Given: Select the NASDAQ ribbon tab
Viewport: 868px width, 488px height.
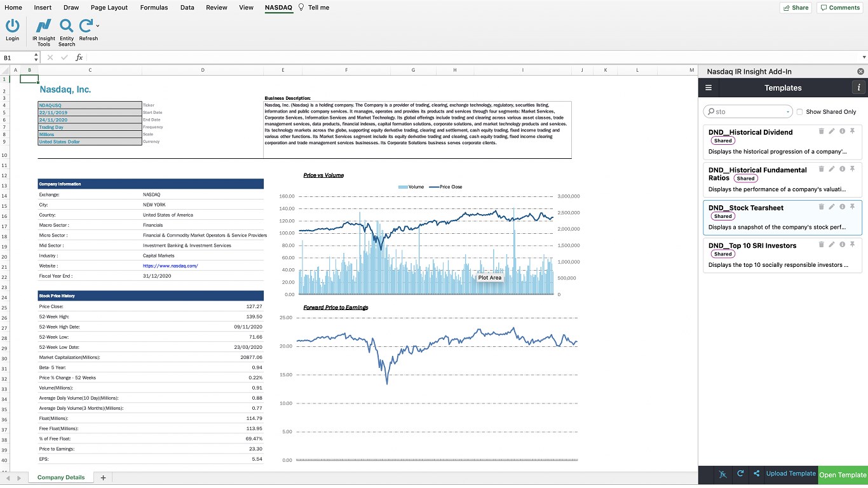Looking at the screenshot, I should [278, 8].
